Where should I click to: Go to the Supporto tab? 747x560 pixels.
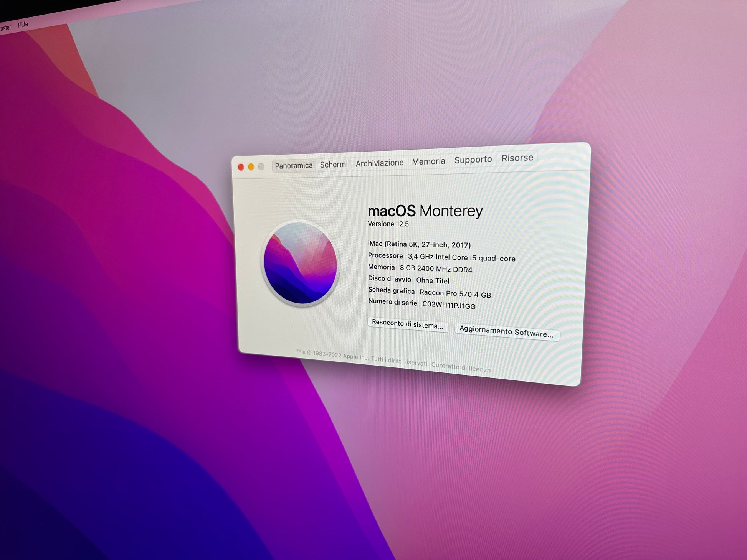473,160
